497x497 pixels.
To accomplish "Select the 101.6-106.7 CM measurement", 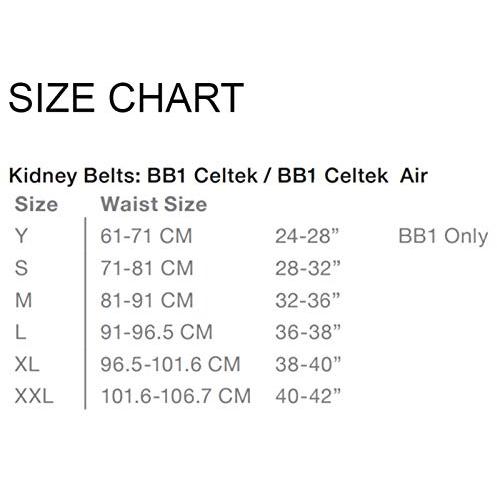I will click(176, 396).
